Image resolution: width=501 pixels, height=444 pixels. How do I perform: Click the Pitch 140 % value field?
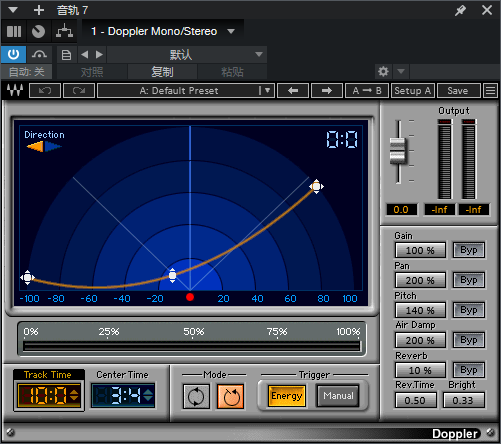coord(420,310)
